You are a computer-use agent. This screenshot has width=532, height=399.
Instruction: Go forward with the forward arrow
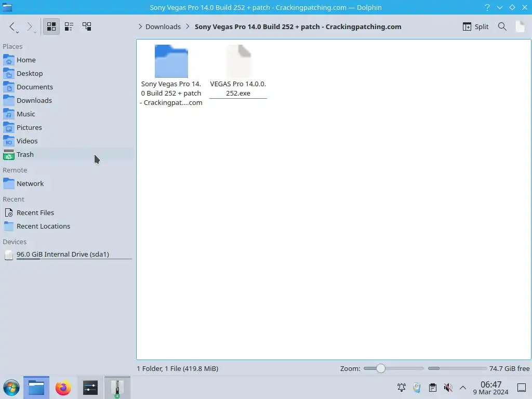pos(30,26)
